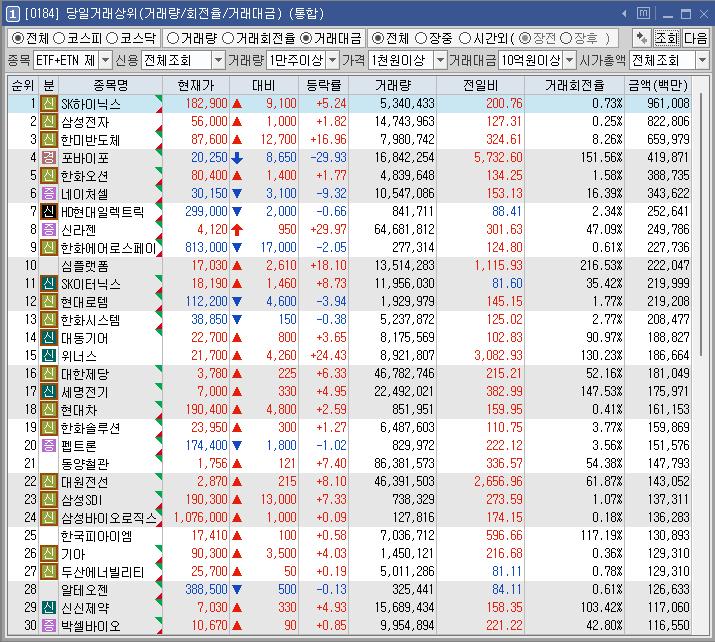715x642 pixels.
Task: Select the 한국피아이엠 stock name
Action: tap(97, 536)
